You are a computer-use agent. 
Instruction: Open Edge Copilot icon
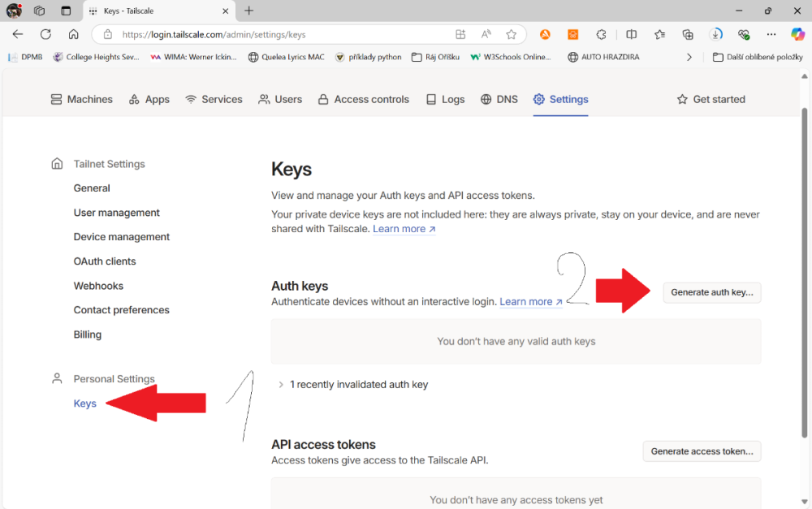[x=797, y=34]
